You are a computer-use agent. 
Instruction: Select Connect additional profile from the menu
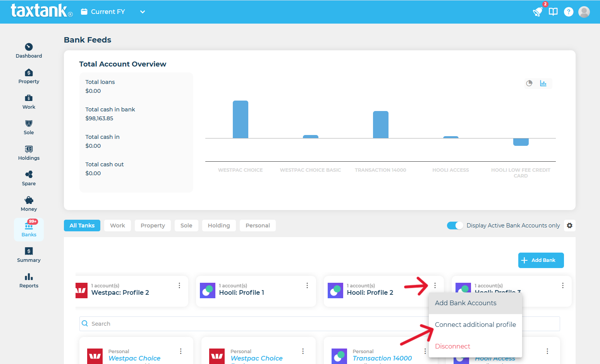(475, 325)
